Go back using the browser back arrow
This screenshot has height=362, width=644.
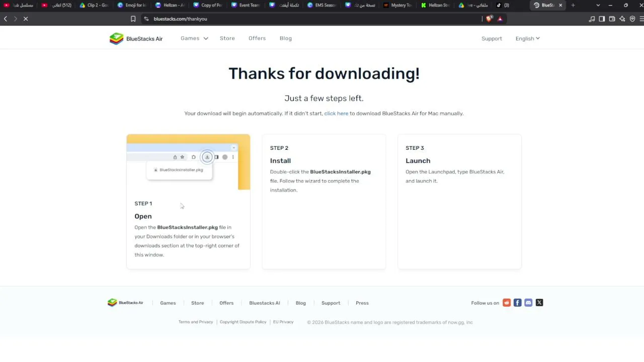(6, 19)
